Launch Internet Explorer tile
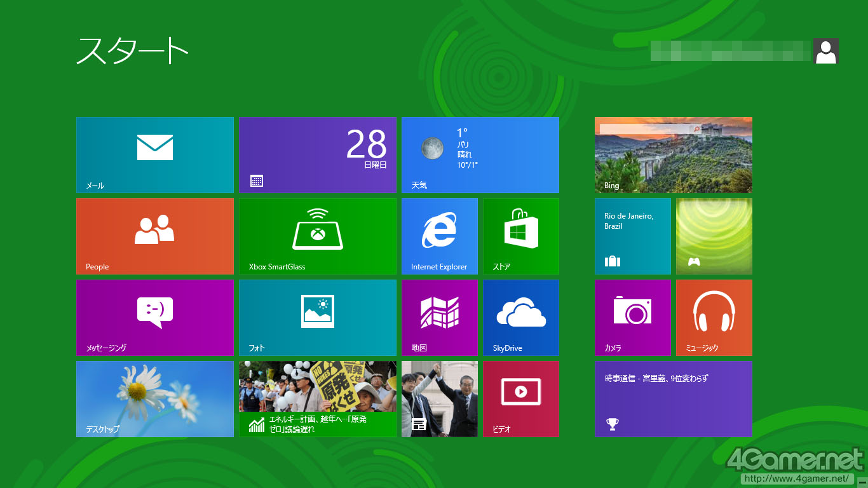Viewport: 868px width, 488px height. [x=440, y=236]
